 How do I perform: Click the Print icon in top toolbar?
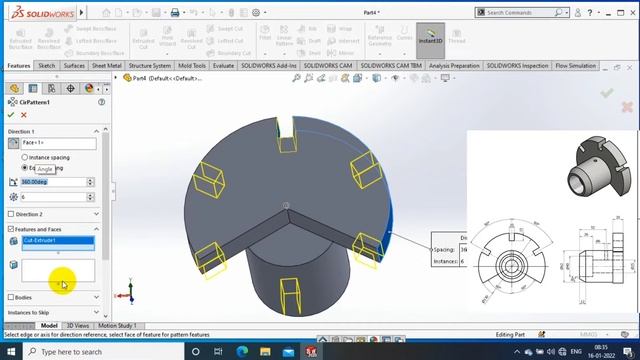175,13
